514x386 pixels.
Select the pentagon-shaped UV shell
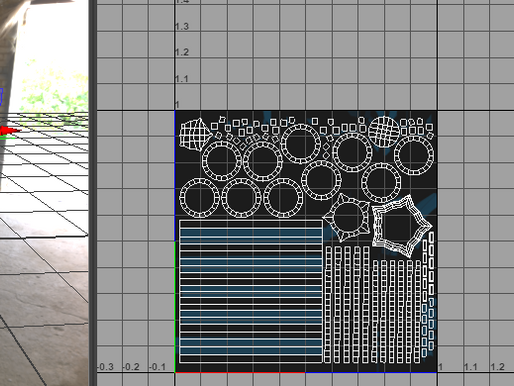[x=402, y=226]
